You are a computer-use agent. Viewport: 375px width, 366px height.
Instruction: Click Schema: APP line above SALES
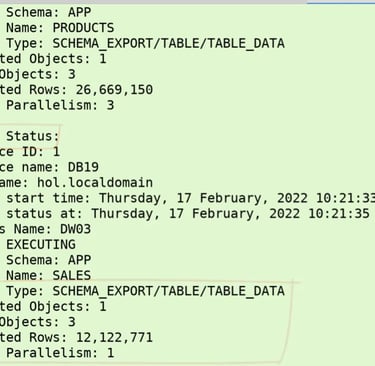tap(48, 260)
